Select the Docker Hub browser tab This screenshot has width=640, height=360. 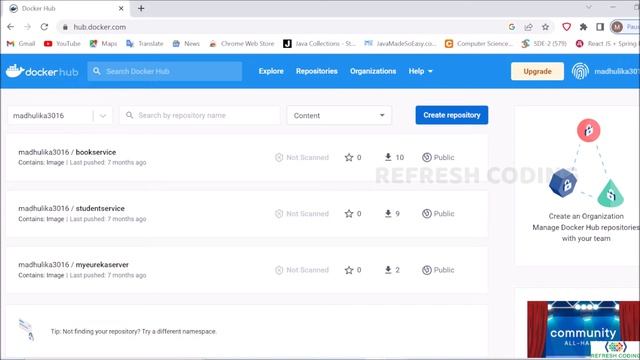click(66, 9)
